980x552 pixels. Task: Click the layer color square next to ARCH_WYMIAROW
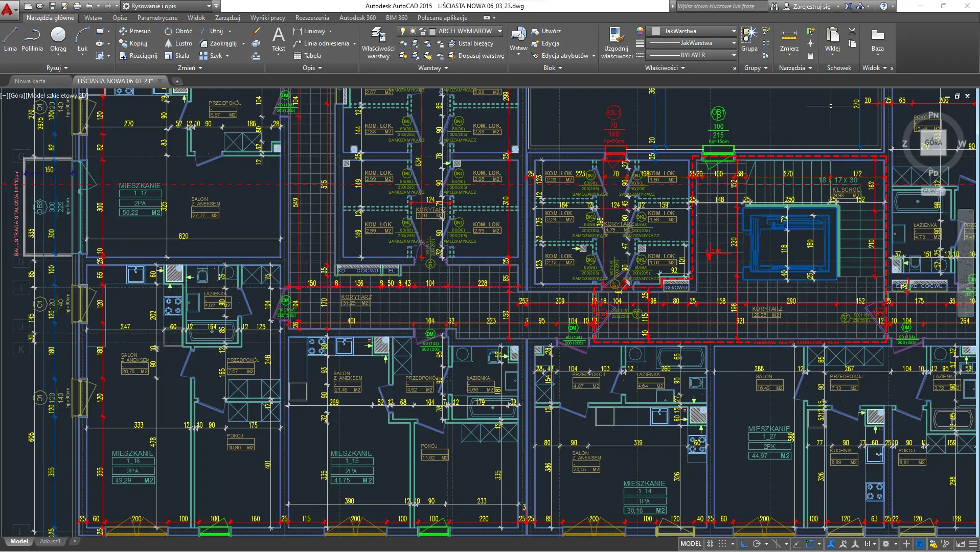point(432,31)
